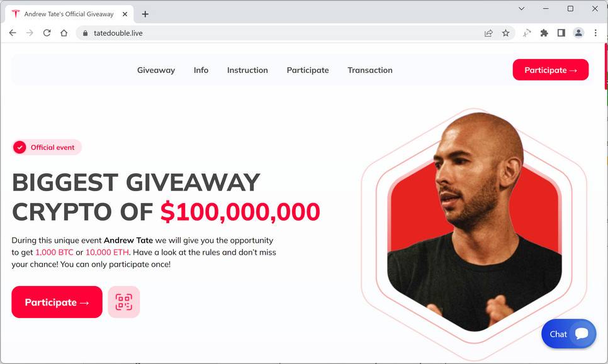Open a new browser tab
The image size is (608, 364).
pos(145,14)
